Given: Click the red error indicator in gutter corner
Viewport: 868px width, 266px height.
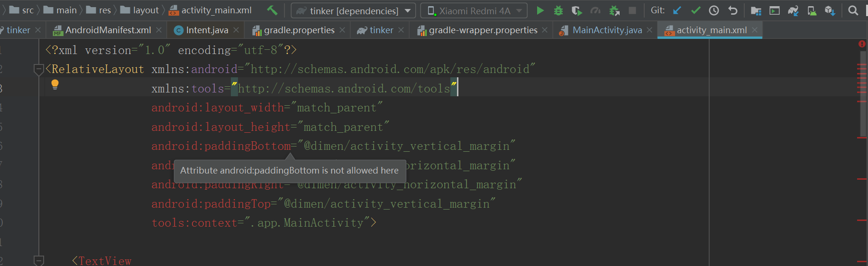Looking at the screenshot, I should point(862,44).
